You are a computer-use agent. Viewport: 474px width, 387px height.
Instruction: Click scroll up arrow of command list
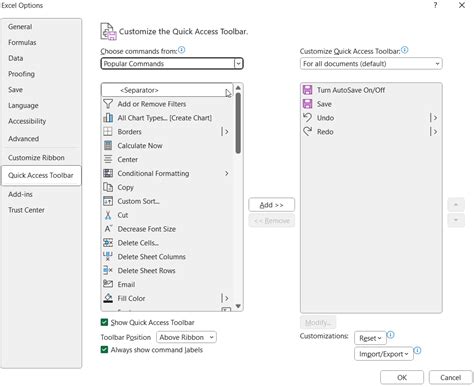[238, 88]
